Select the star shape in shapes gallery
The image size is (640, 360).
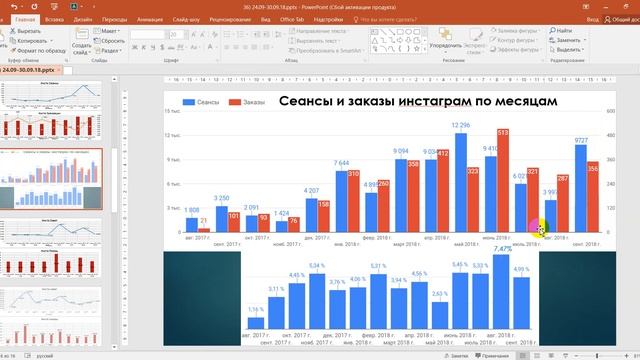(x=417, y=49)
